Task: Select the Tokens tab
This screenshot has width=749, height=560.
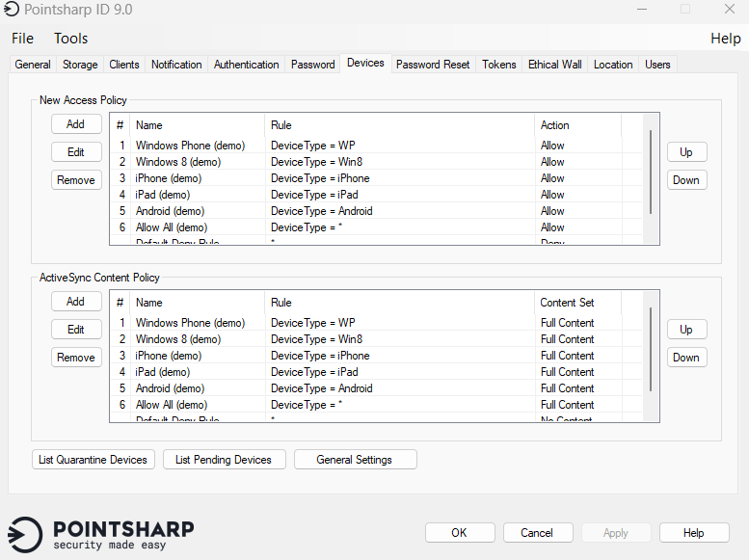Action: [499, 65]
